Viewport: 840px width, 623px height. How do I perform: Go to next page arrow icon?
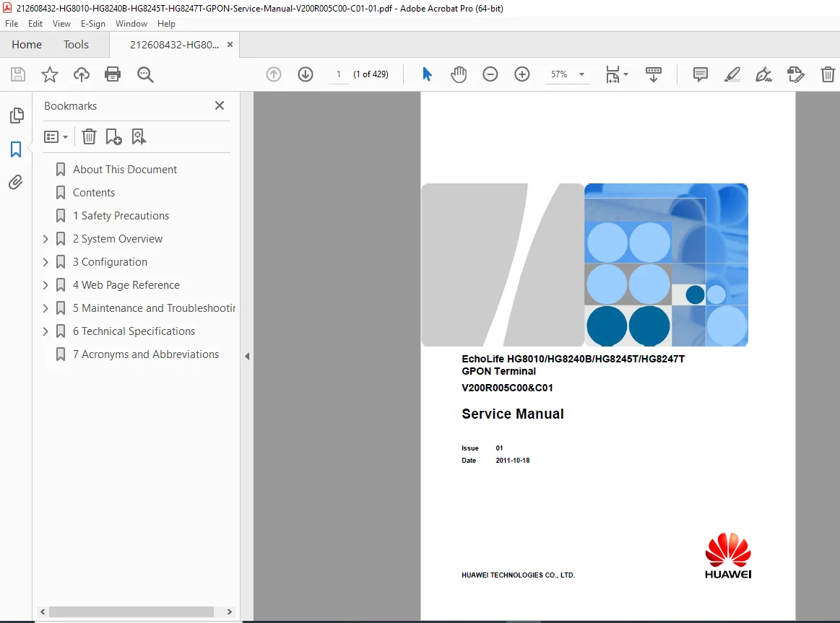(306, 74)
